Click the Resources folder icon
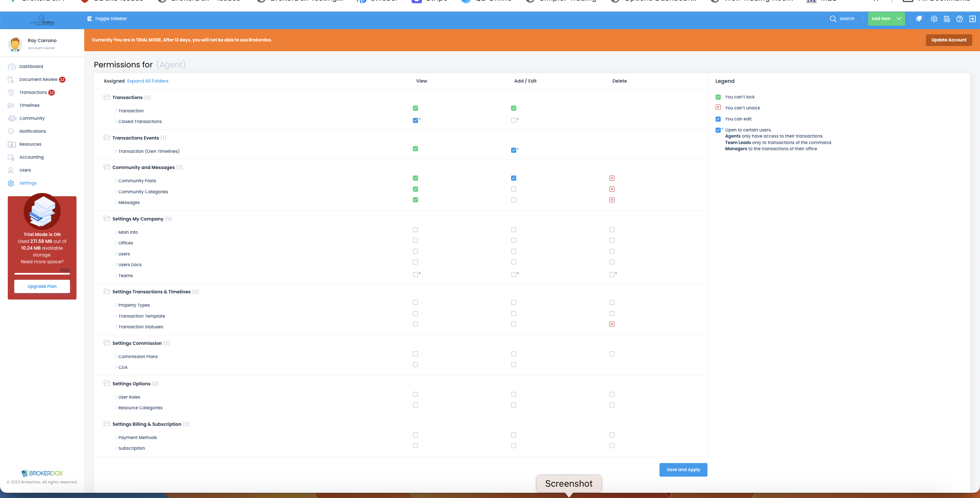The image size is (980, 498). coord(11,144)
